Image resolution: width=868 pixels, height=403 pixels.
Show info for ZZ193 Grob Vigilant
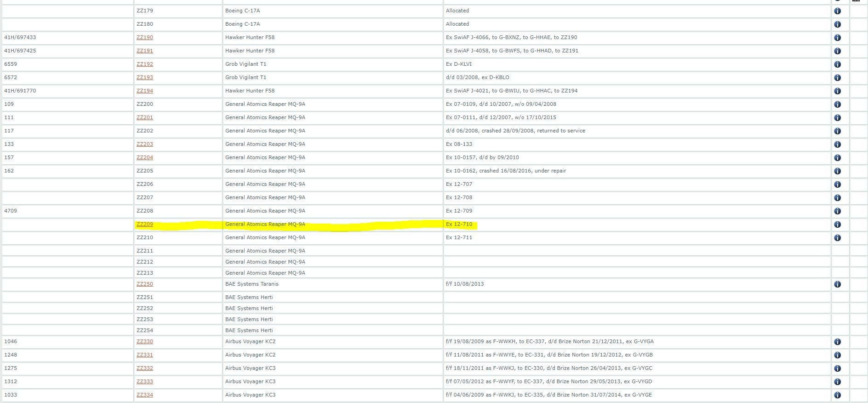click(x=837, y=78)
